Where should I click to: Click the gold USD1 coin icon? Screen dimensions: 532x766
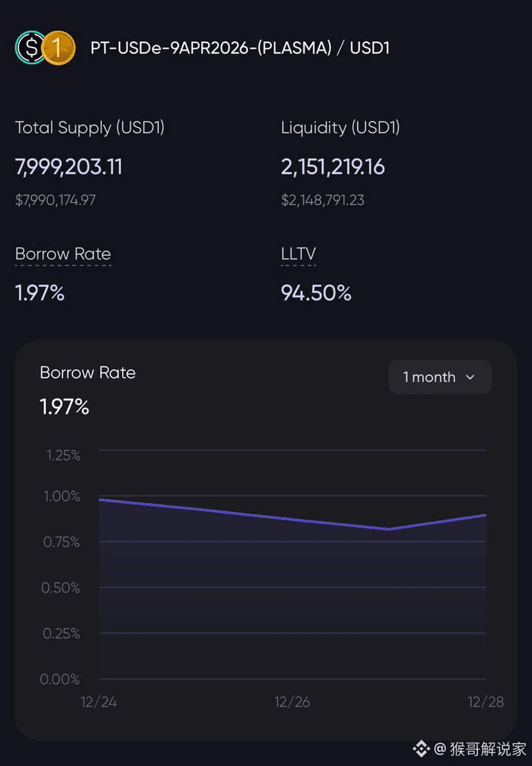[58, 48]
